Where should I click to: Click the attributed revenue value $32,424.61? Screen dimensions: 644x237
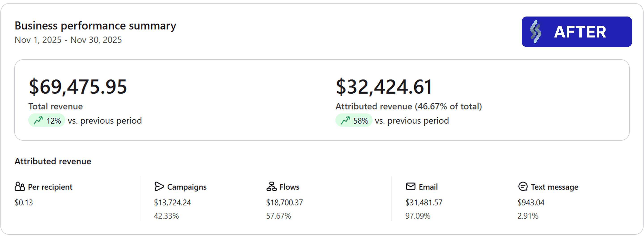[x=384, y=87]
